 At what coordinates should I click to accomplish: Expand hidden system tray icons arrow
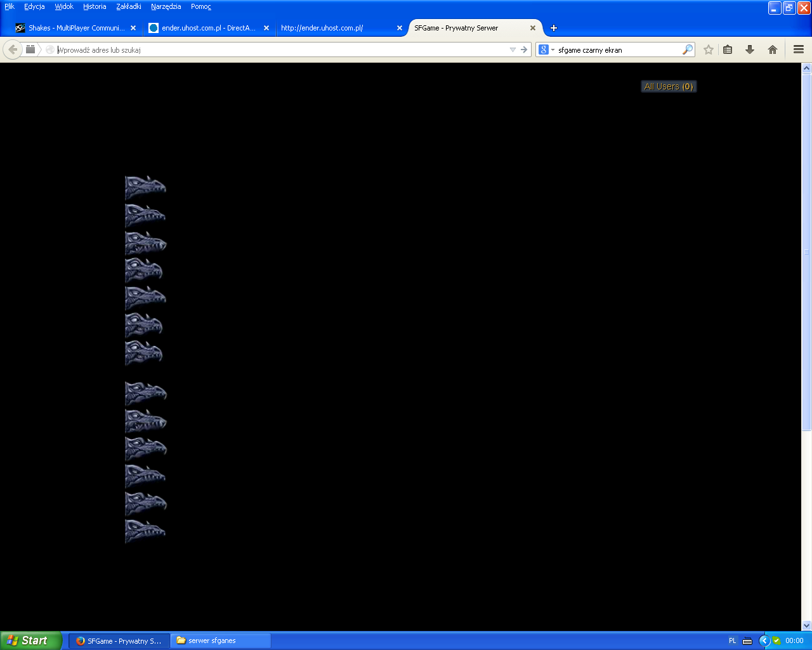[x=764, y=640]
